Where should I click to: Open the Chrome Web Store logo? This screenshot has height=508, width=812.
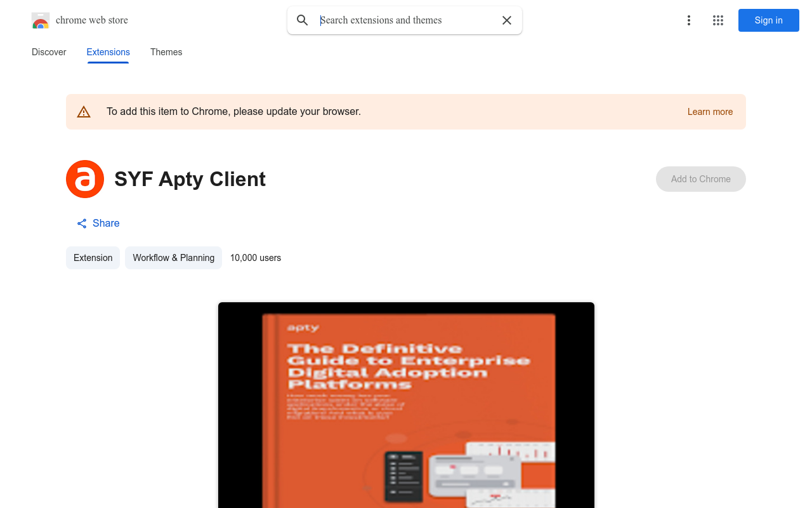click(41, 20)
